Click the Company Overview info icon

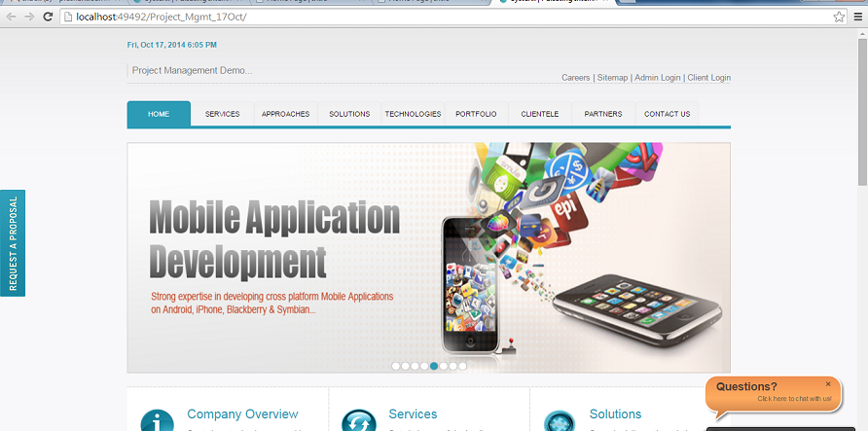tap(158, 421)
